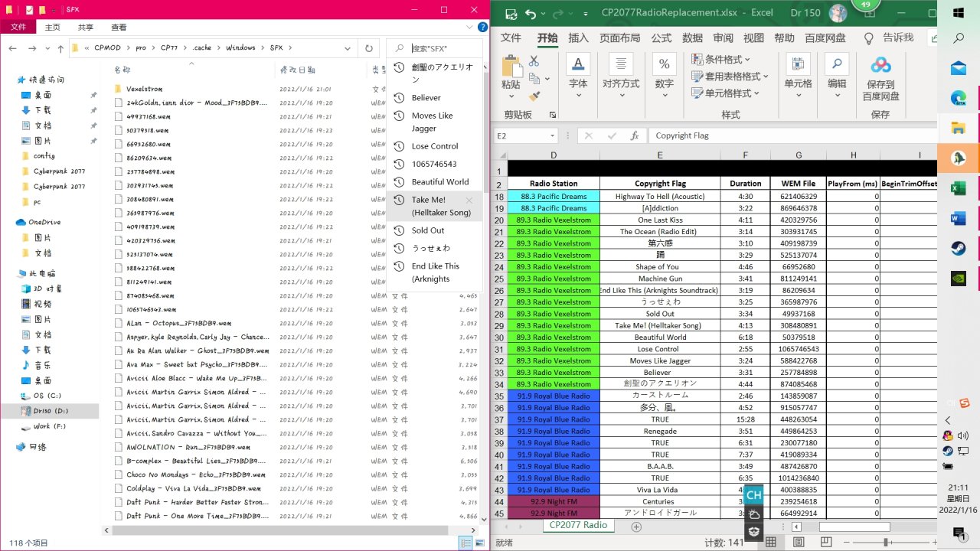The height and width of the screenshot is (551, 980).
Task: Expand the Explorer address bar history dropdown
Action: (347, 48)
